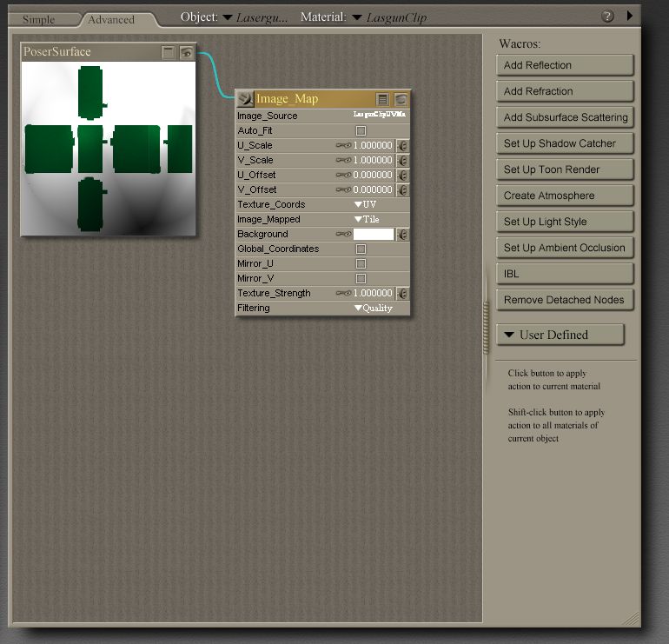669x644 pixels.
Task: Open the white Background color swatch
Action: (374, 235)
